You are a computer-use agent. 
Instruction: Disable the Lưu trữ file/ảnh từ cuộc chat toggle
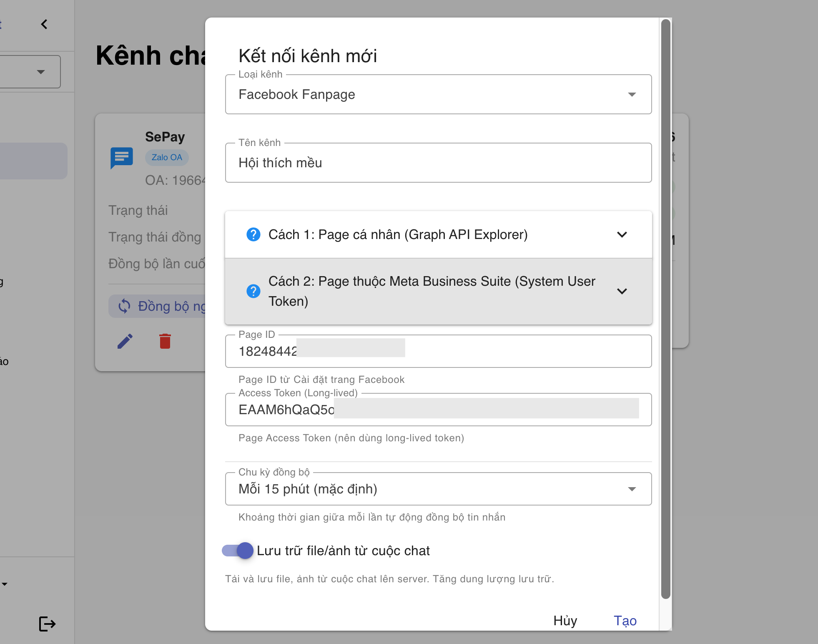pyautogui.click(x=237, y=551)
